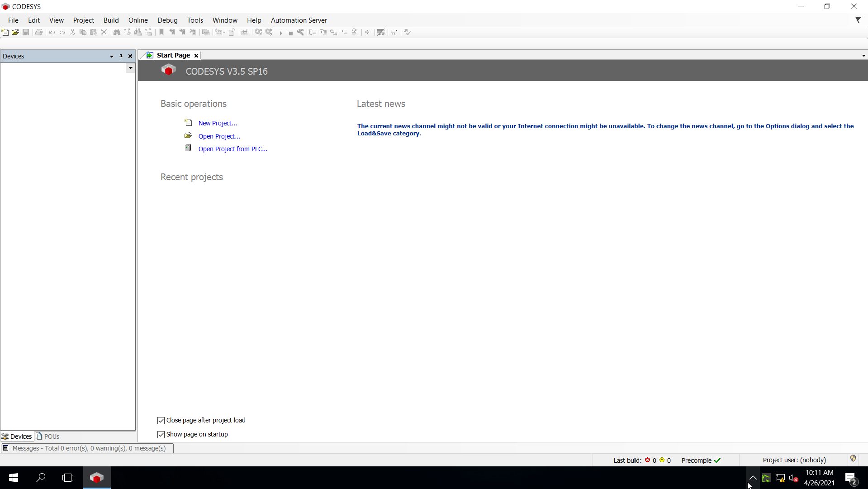Click the Find binoculars icon
The width and height of the screenshot is (868, 489).
point(117,32)
